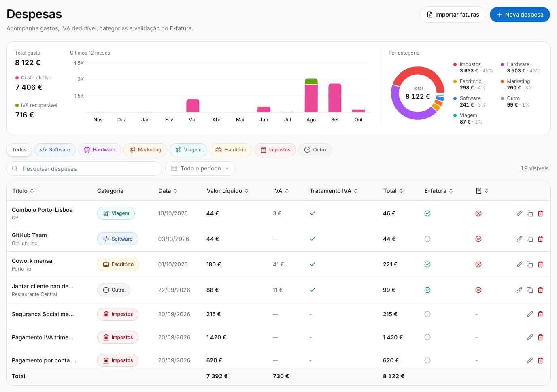The height and width of the screenshot is (392, 557).
Task: Toggle E-fatura status for Seguranca Social
Action: coord(427,314)
